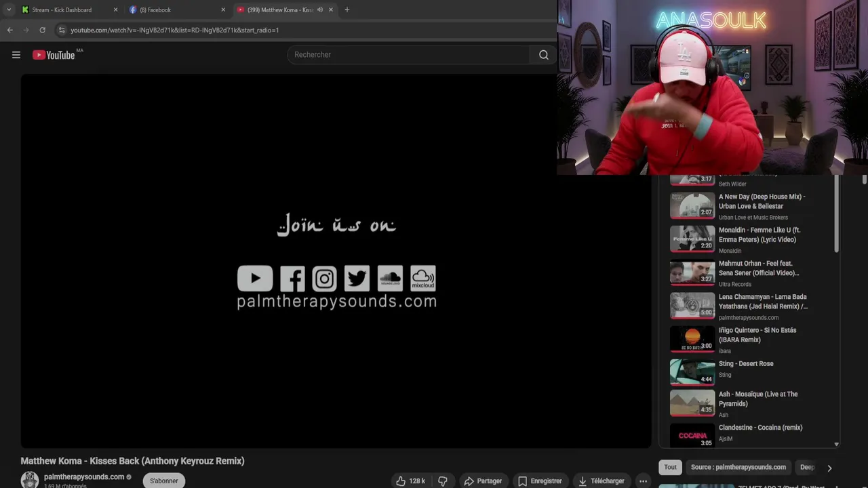The width and height of the screenshot is (868, 488).
Task: Close the Matthew Koma tab
Action: tap(331, 9)
